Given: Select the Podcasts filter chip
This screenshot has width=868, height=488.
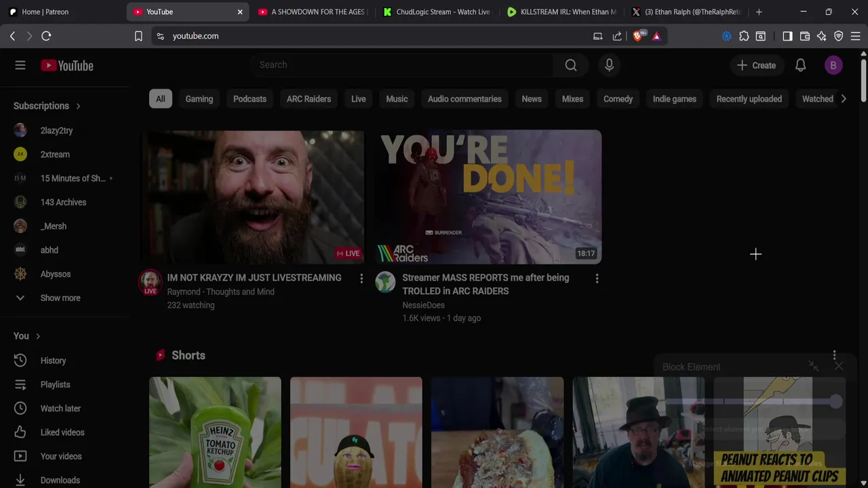Looking at the screenshot, I should pyautogui.click(x=250, y=99).
